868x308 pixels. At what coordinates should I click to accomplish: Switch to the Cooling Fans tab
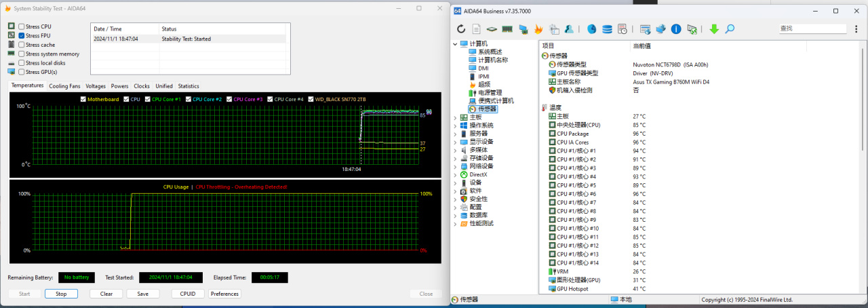tap(64, 86)
